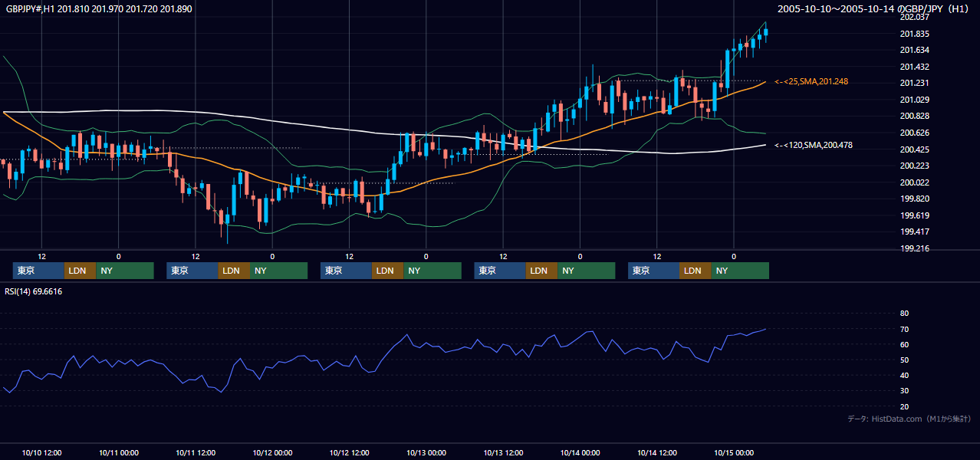This screenshot has width=980, height=460.
Task: Click the 200.425 price axis label
Action: click(x=914, y=149)
